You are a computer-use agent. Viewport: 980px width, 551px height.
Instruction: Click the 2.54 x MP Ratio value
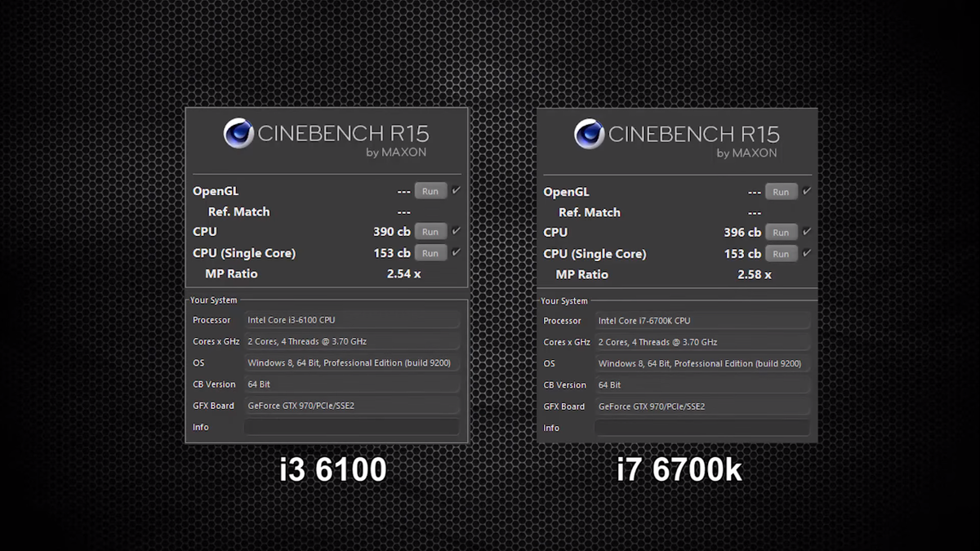click(x=404, y=273)
